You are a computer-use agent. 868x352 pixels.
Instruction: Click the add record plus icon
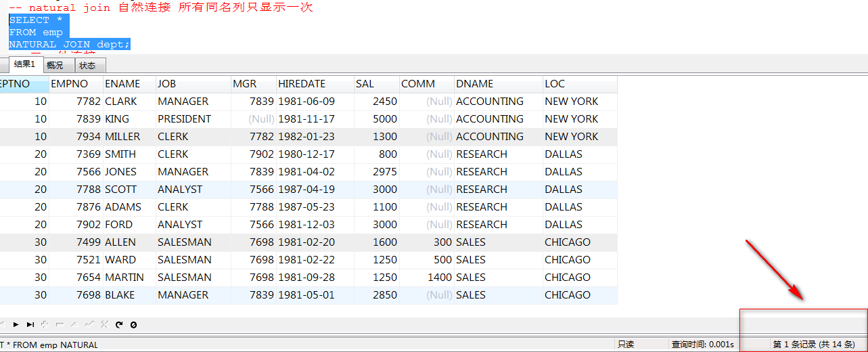click(45, 325)
